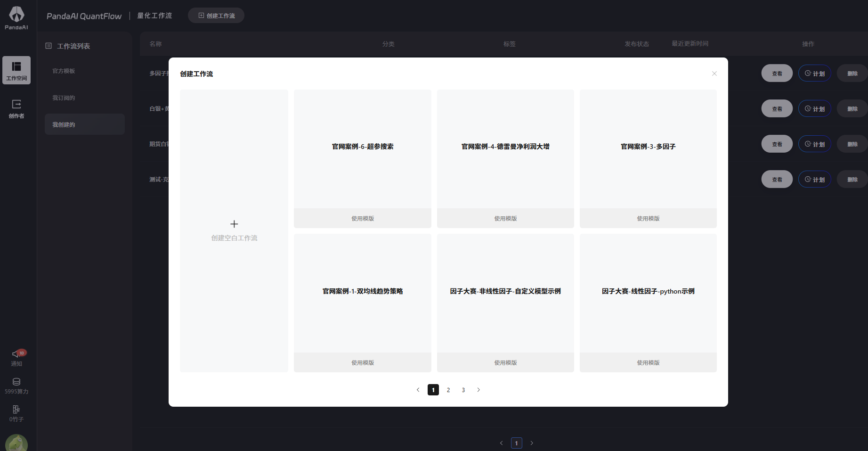The image size is (868, 451).
Task: Select 我订阅的 in sidebar menu
Action: (x=64, y=98)
